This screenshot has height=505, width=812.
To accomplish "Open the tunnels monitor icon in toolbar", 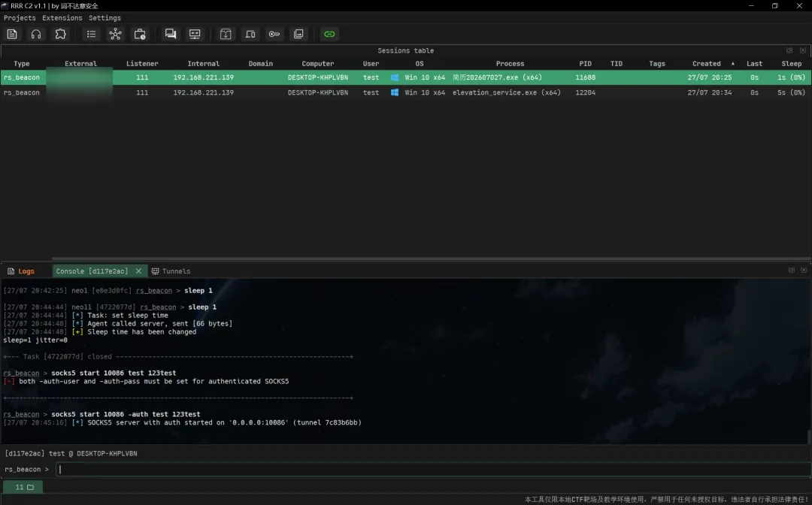I will (195, 34).
